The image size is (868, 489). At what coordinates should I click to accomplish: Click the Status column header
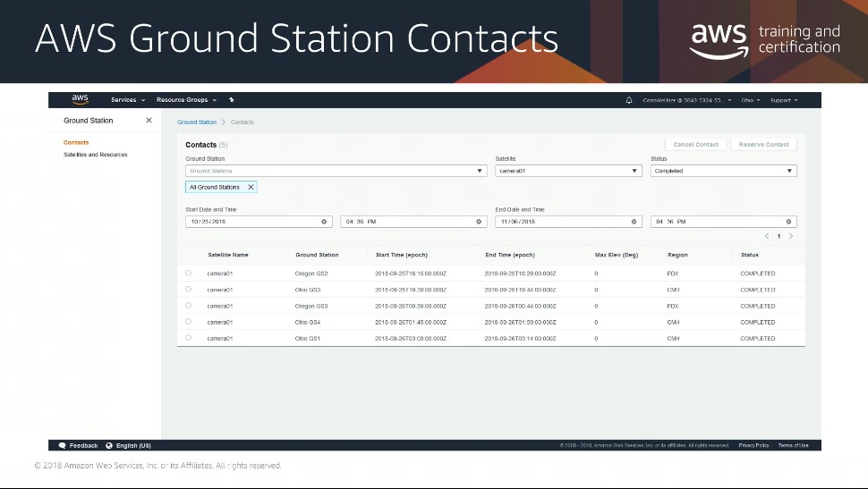[750, 255]
